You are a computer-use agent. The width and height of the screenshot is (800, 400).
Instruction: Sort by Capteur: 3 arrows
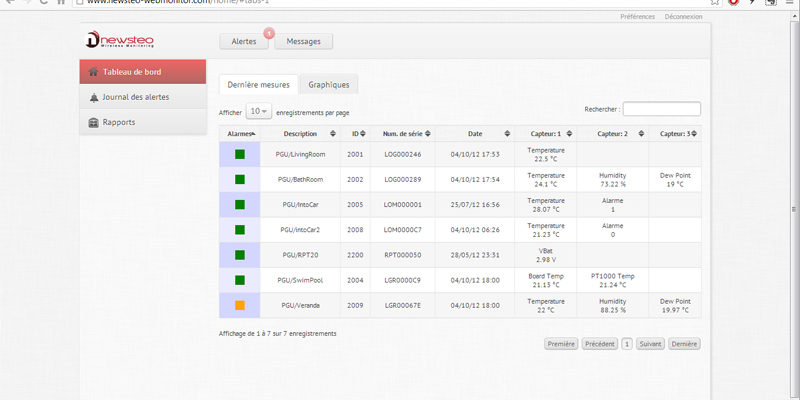(694, 134)
